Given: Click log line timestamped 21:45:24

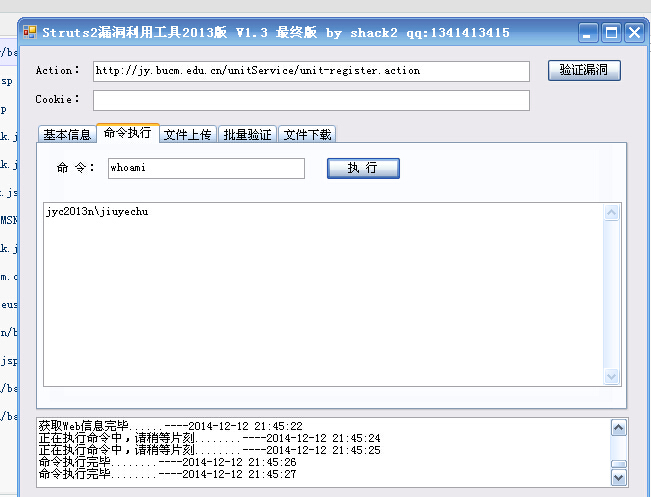Looking at the screenshot, I should coord(210,438).
